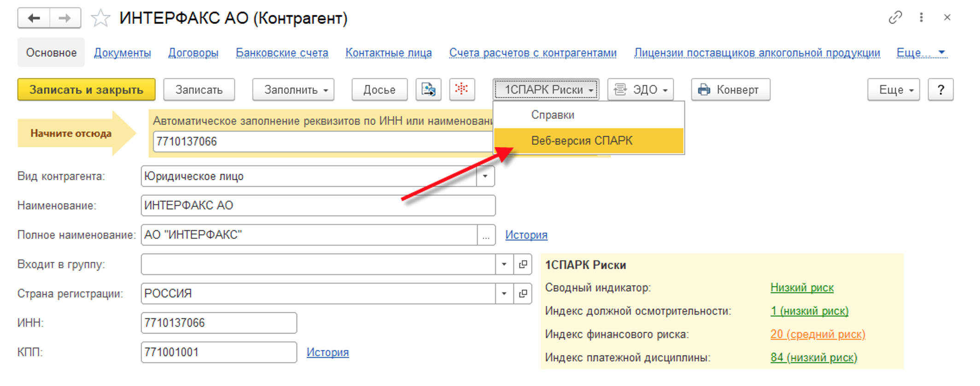Click the Индекс финансового риска label
Screen dimensions: 980x386
617,334
